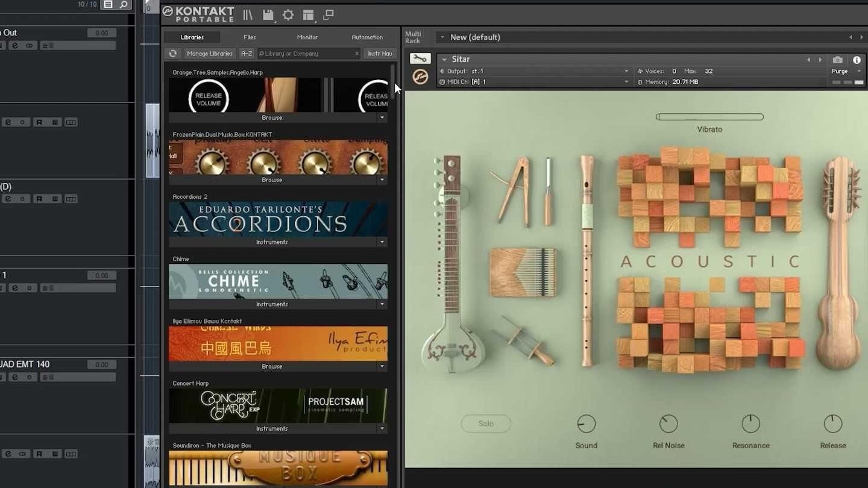Toggle lanes button on the (D) track
This screenshot has height=488, width=868.
click(x=71, y=199)
